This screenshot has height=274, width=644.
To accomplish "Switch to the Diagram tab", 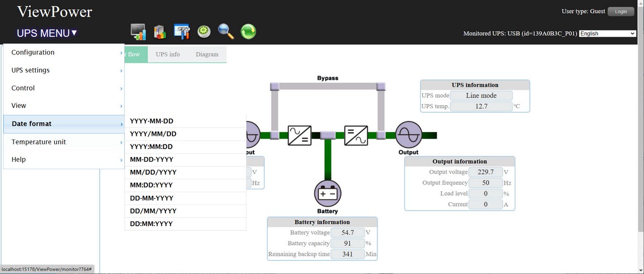I will tap(207, 54).
